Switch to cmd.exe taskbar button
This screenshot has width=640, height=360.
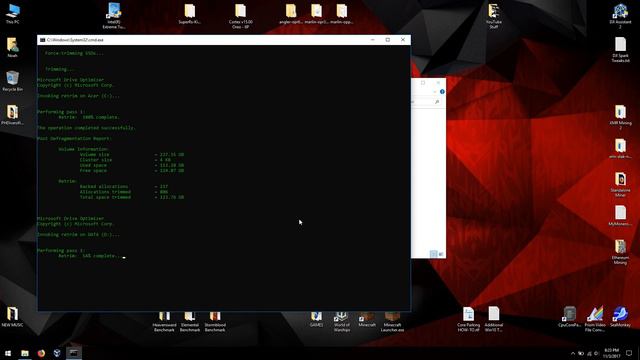coord(73,353)
